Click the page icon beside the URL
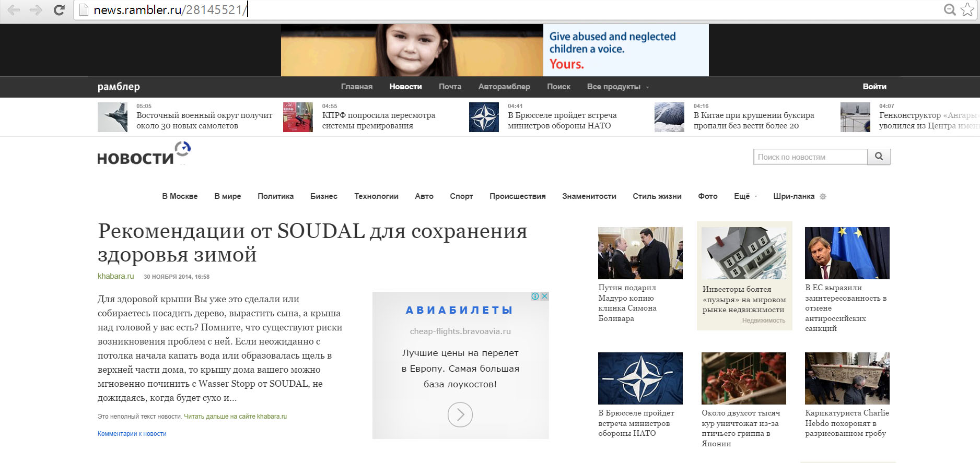Viewport: 980px width, 463px height. [x=84, y=10]
